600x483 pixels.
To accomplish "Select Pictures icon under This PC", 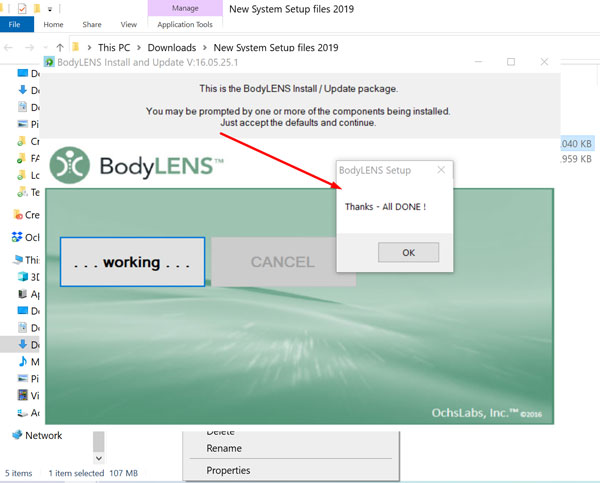I will pos(23,378).
